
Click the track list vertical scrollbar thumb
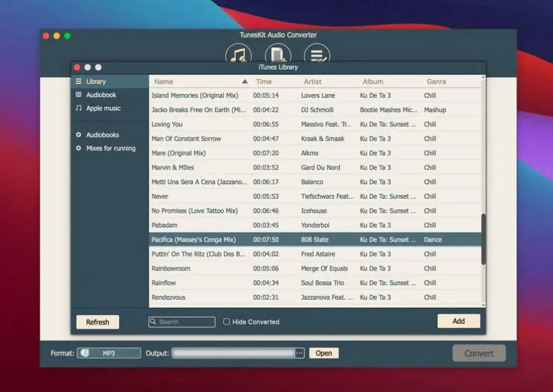(484, 239)
